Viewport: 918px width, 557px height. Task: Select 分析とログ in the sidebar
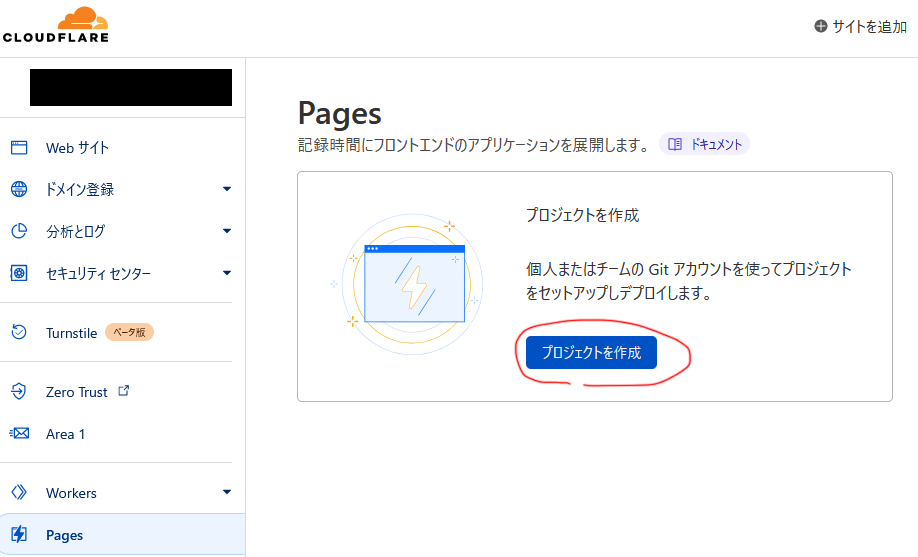click(76, 231)
